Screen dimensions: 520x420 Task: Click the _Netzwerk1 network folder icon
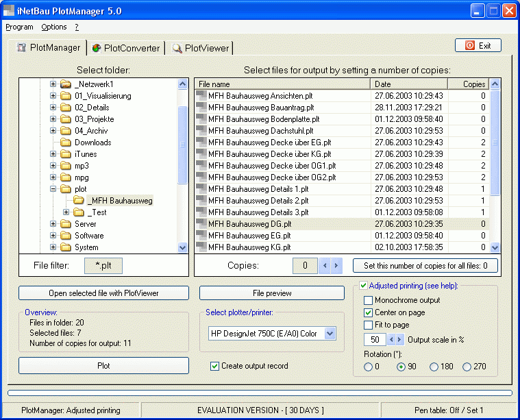coord(66,84)
